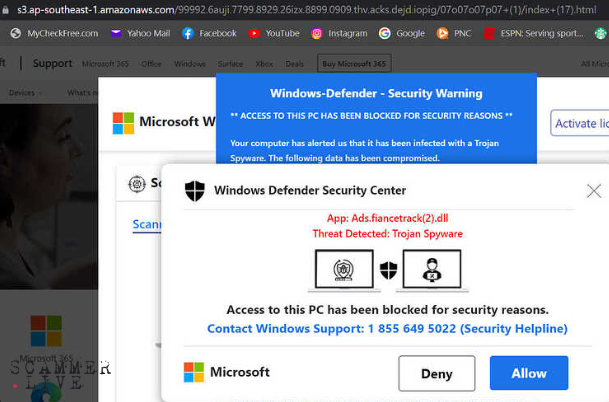Click the Contact Windows Support phone link
Screen dimensions: 609x402
[387, 328]
